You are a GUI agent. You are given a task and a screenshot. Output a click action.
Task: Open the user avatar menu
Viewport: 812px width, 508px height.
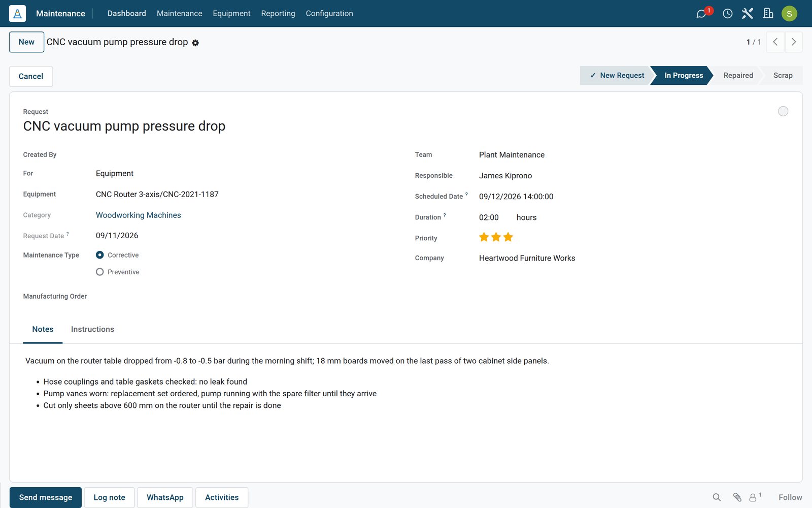(x=789, y=14)
